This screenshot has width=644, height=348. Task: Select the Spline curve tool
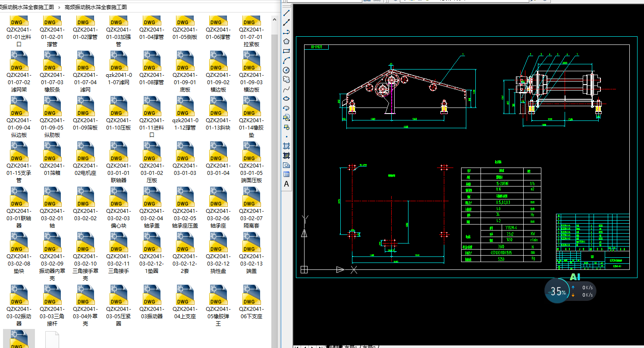[286, 89]
